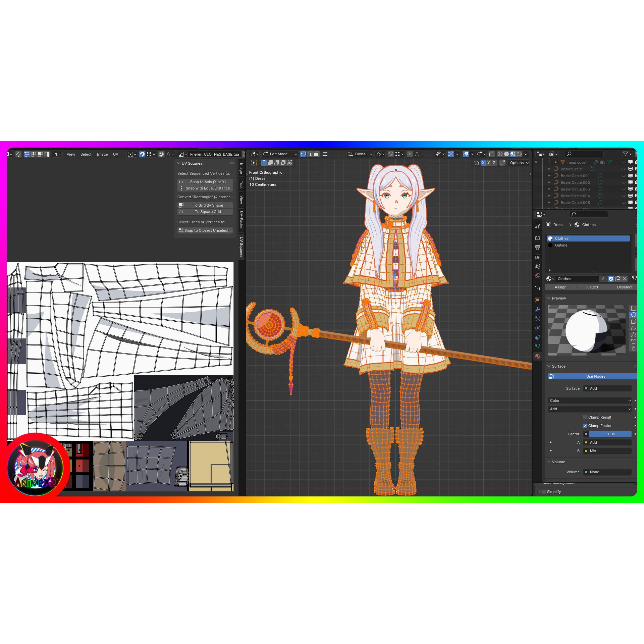Click the To Square Grid button
Image resolution: width=644 pixels, height=644 pixels.
[x=205, y=212]
